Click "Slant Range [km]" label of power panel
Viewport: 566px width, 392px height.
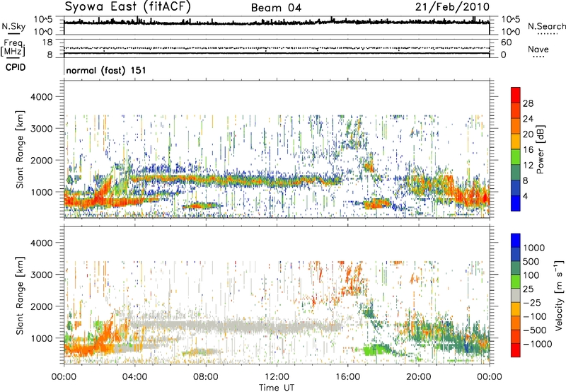pyautogui.click(x=20, y=149)
